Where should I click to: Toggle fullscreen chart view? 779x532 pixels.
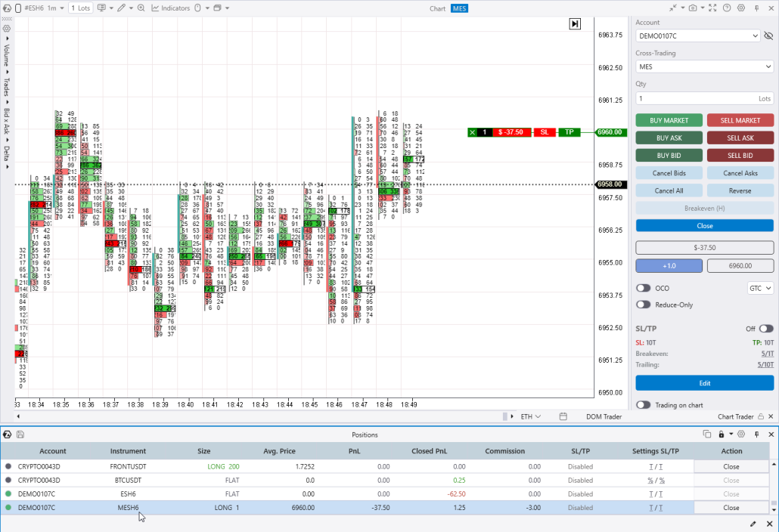[712, 8]
